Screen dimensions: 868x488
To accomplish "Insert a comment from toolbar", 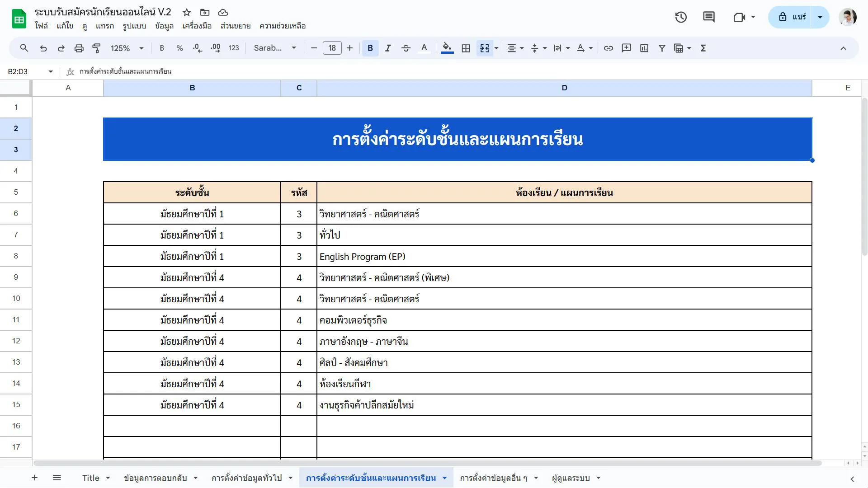I will (x=626, y=48).
